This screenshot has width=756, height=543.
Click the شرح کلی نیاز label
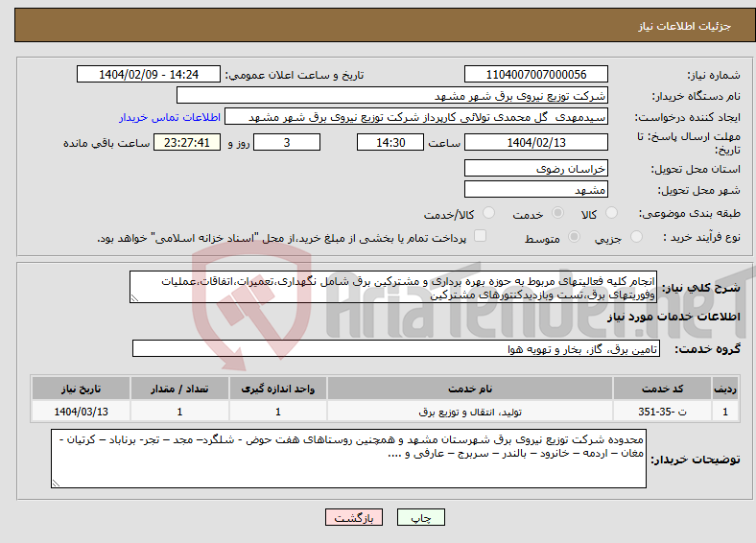click(x=701, y=288)
